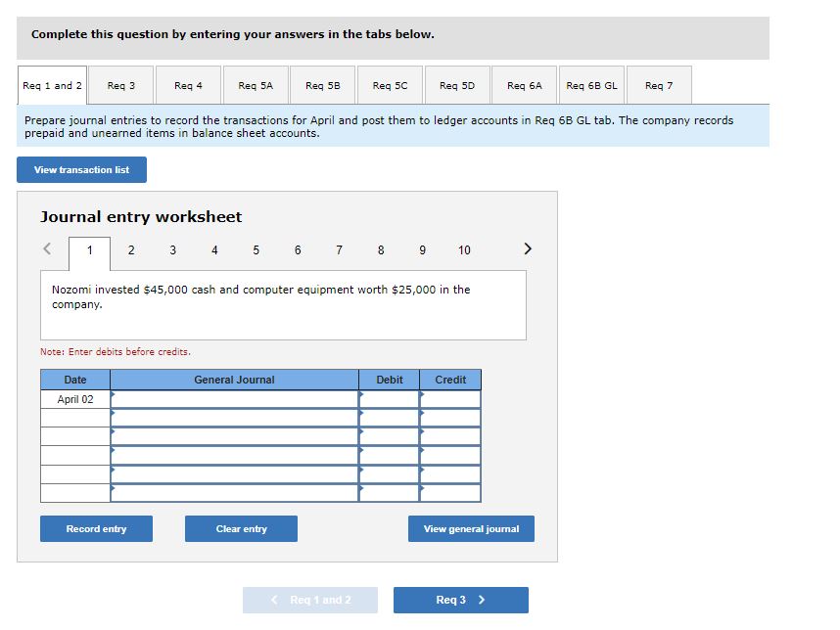
Task: Select journal entry 10 tab
Action: click(x=464, y=250)
